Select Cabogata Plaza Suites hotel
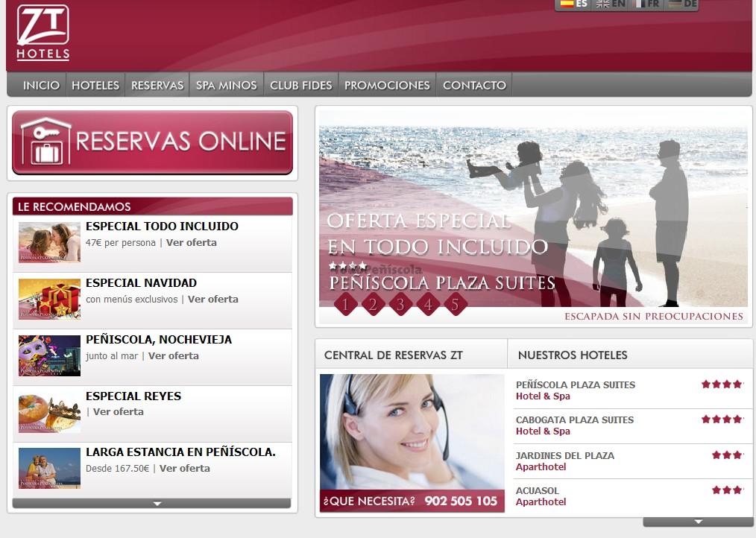Viewport: 756px width, 538px height. click(x=575, y=420)
